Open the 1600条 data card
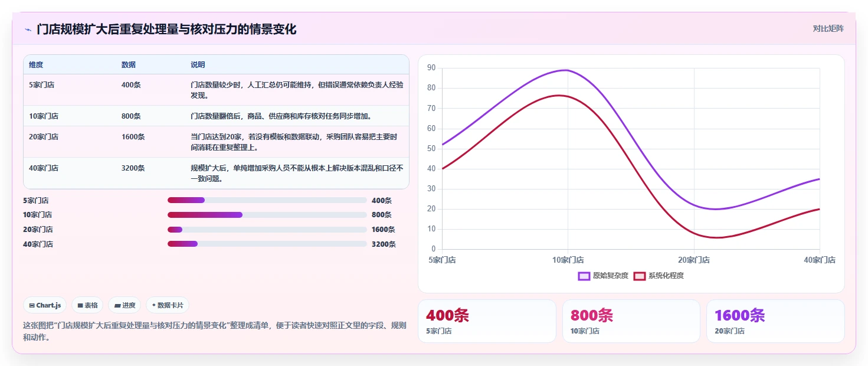Viewport: 868px width, 366px height. 775,321
